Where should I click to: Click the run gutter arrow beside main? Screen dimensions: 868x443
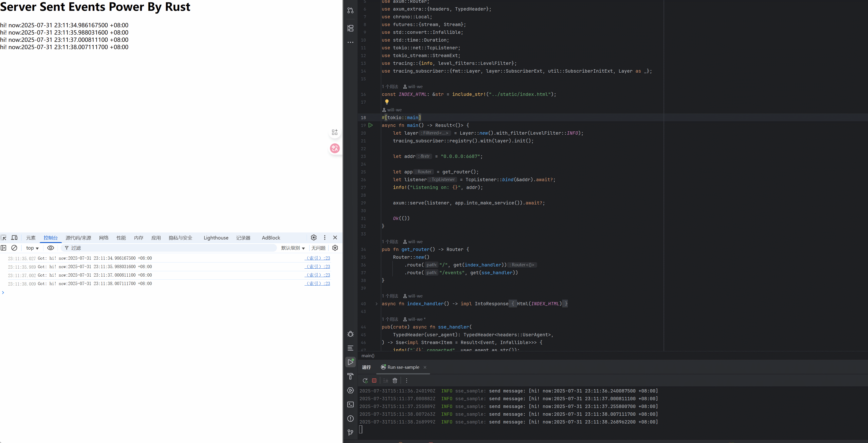click(x=371, y=125)
